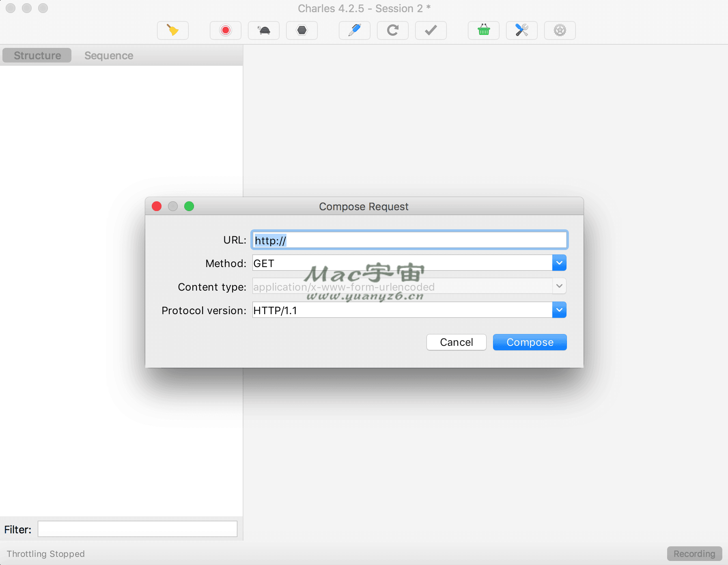Open Tools via the wrench and screwdriver icon
The width and height of the screenshot is (728, 565).
522,30
